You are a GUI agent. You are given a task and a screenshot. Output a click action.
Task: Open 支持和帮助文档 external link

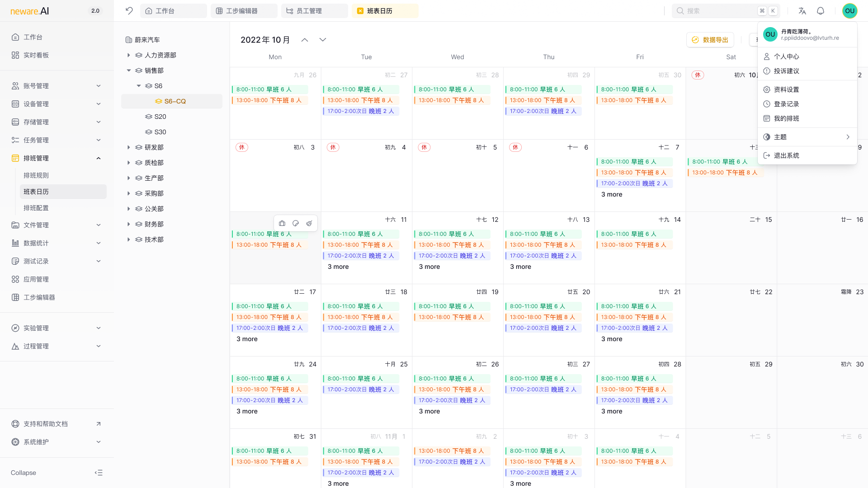click(x=57, y=424)
